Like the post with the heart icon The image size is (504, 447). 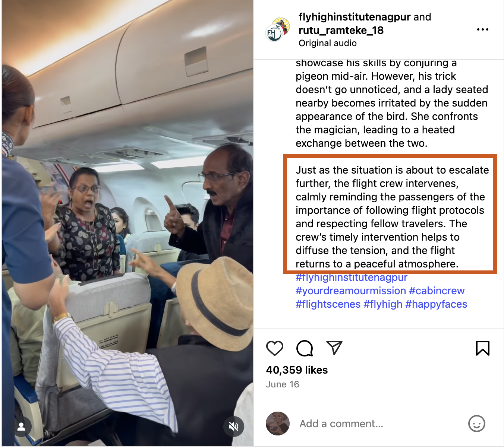pos(275,348)
